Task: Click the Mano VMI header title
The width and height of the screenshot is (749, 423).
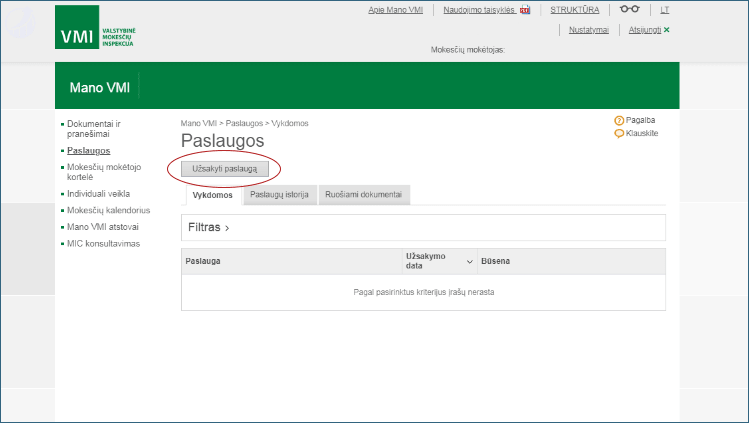Action: pyautogui.click(x=100, y=87)
